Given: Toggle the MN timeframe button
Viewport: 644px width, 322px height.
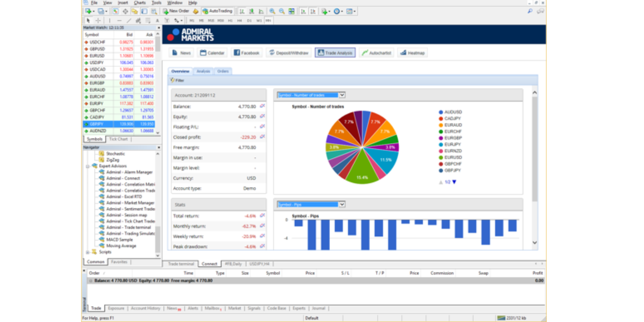Looking at the screenshot, I should 269,20.
